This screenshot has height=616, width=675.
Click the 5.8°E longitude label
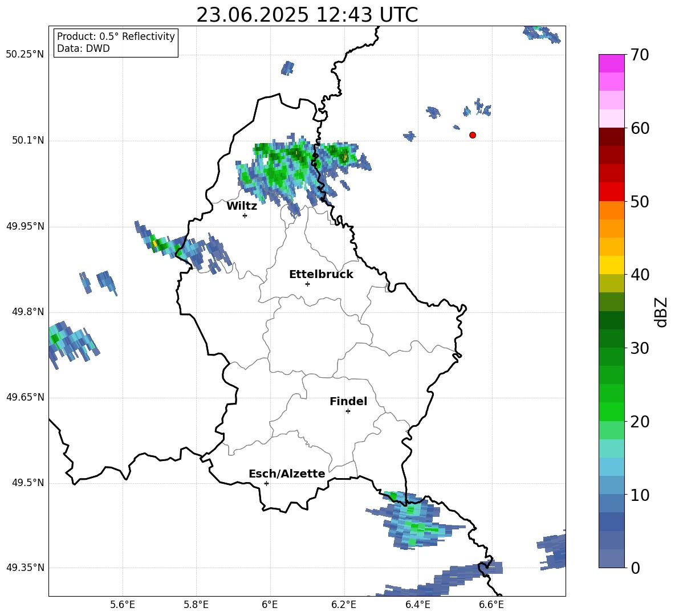(196, 605)
